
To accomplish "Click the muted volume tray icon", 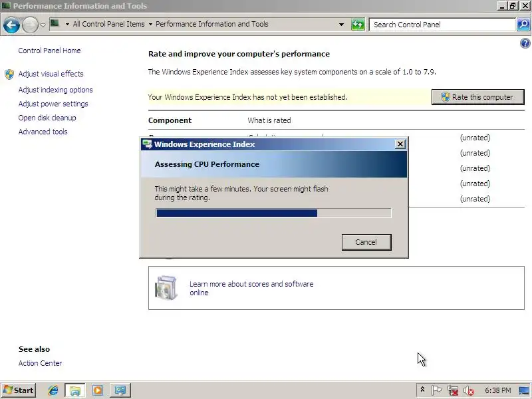I will 469,391.
